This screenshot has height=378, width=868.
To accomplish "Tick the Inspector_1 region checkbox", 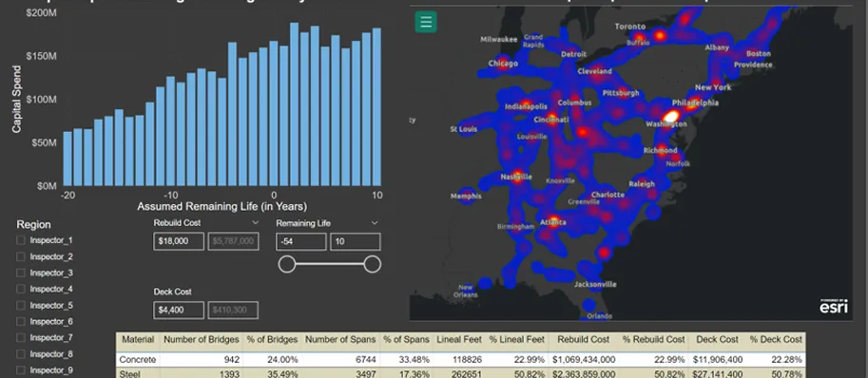I will point(21,240).
